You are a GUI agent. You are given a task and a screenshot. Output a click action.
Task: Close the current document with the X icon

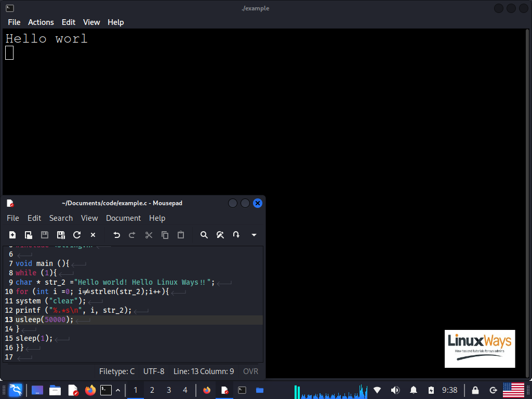(x=93, y=235)
